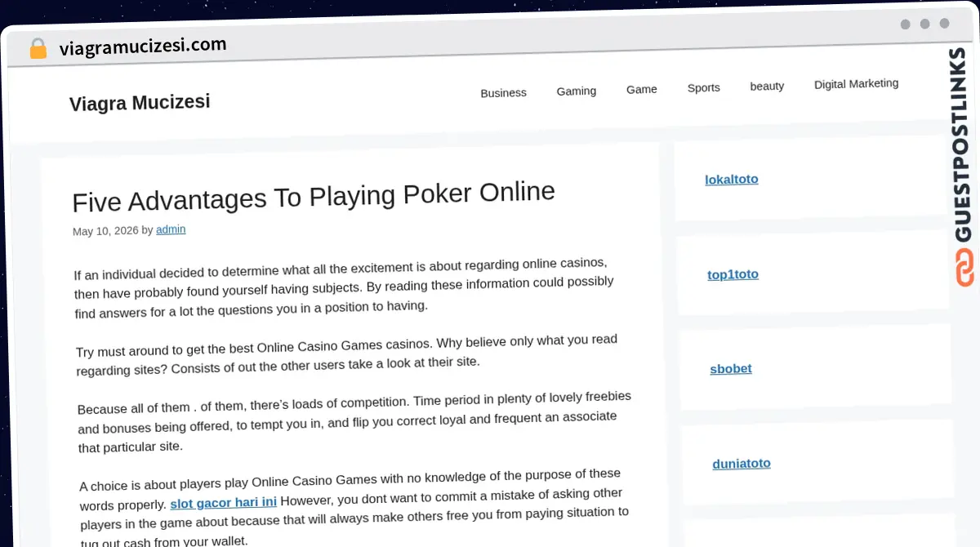980x547 pixels.
Task: Visit the beauty category
Action: point(767,86)
